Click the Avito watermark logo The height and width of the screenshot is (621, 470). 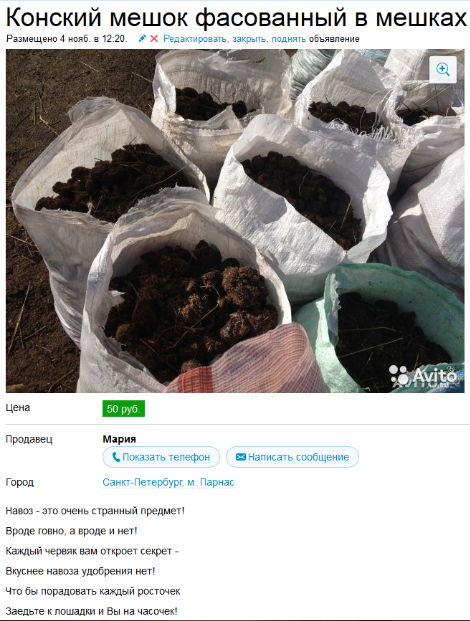click(x=424, y=375)
